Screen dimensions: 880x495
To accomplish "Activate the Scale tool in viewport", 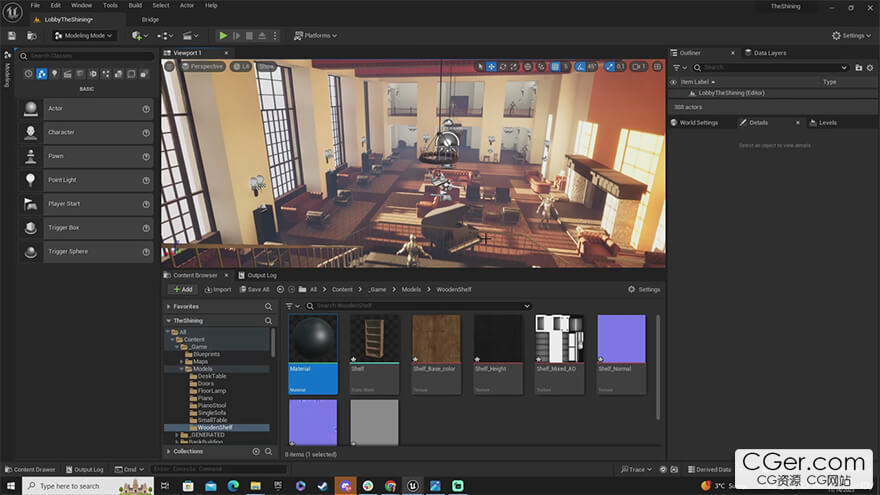I will click(x=514, y=66).
